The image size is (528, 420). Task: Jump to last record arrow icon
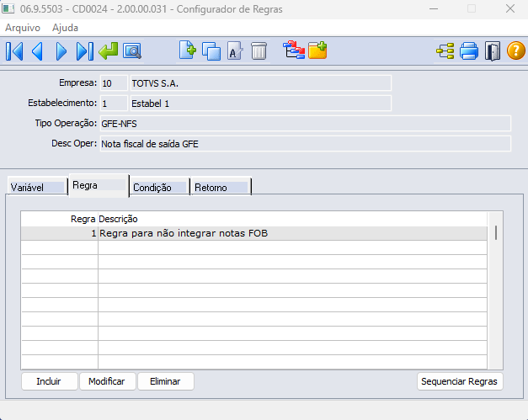pos(85,51)
